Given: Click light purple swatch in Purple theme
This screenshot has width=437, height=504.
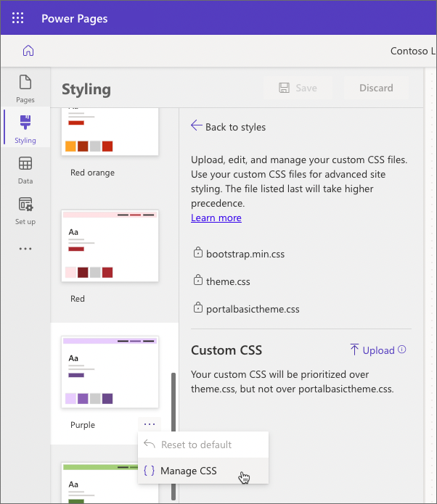Looking at the screenshot, I should (x=70, y=399).
